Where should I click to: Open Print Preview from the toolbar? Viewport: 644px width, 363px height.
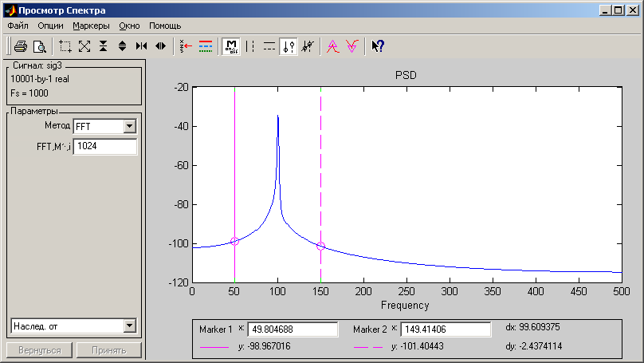click(40, 46)
